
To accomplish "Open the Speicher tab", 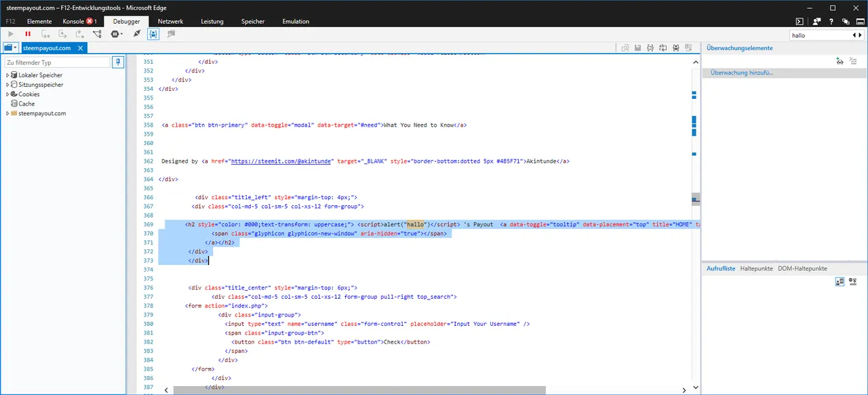I will coord(253,21).
